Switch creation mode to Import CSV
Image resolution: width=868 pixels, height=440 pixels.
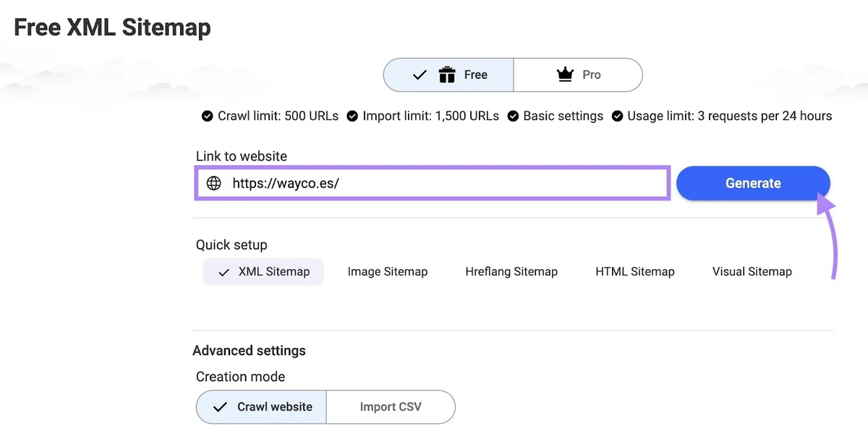391,407
